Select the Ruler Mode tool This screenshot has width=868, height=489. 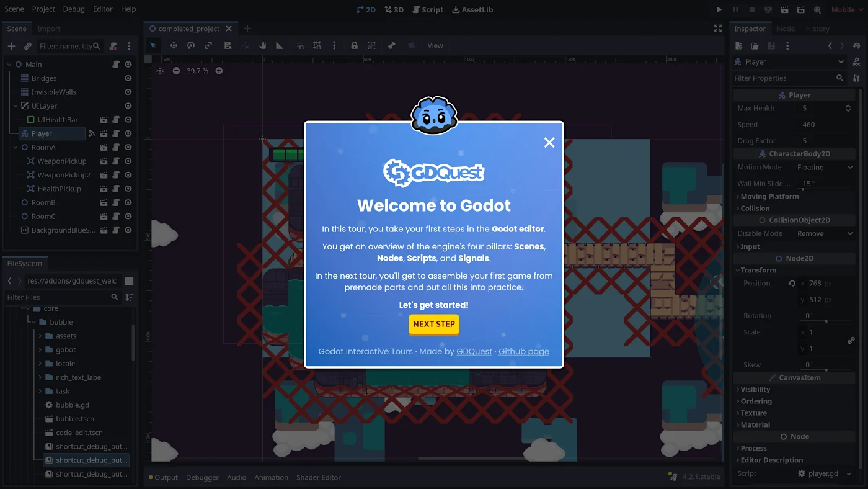point(280,45)
